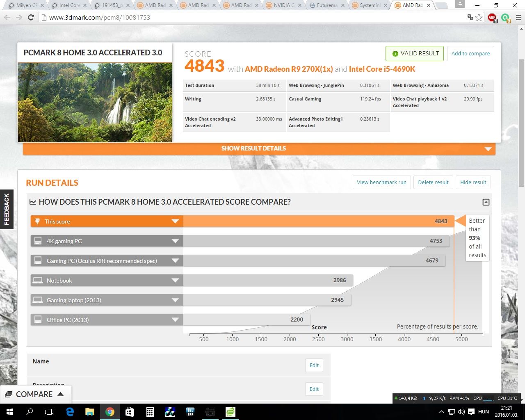This screenshot has width=525, height=420.
Task: Show hidden system tray icons
Action: point(442,412)
